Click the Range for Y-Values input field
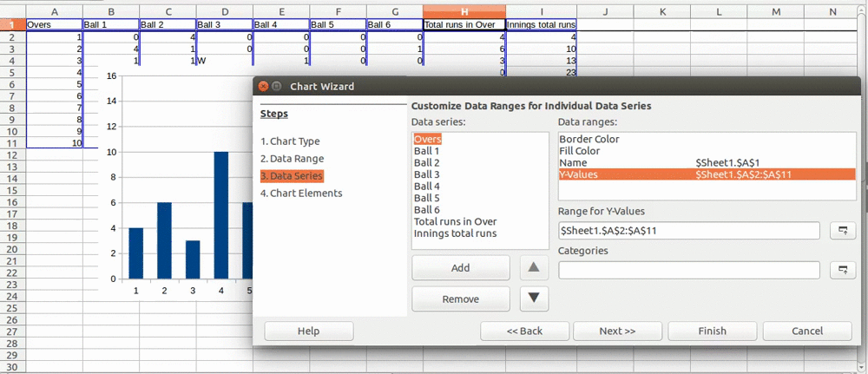Image resolution: width=868 pixels, height=374 pixels. [x=688, y=231]
